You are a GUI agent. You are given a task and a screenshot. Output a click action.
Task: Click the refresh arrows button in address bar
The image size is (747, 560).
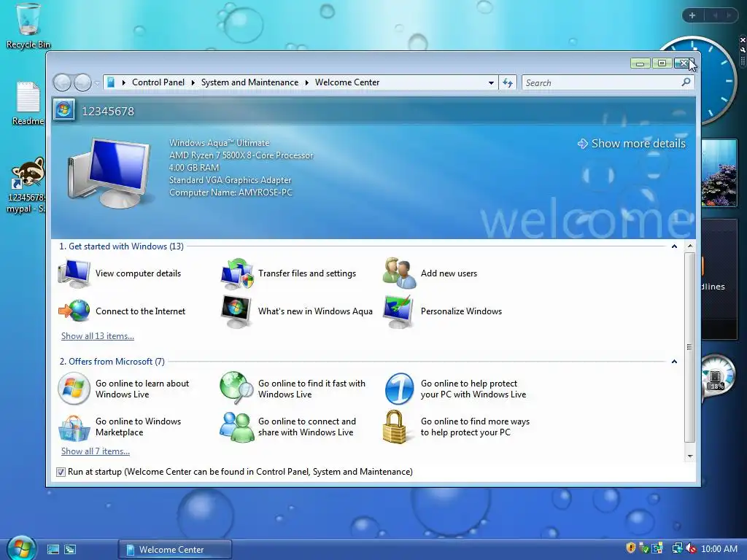pos(508,83)
